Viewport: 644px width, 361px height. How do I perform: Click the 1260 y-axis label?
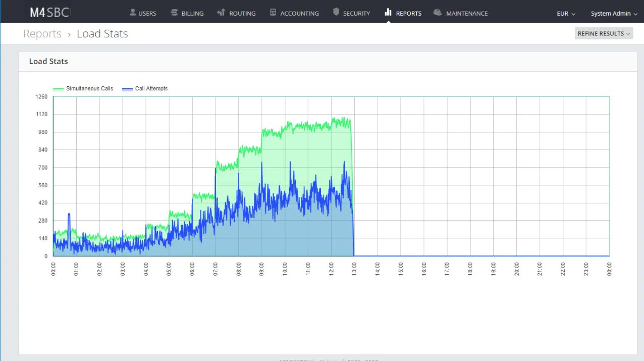coord(41,96)
